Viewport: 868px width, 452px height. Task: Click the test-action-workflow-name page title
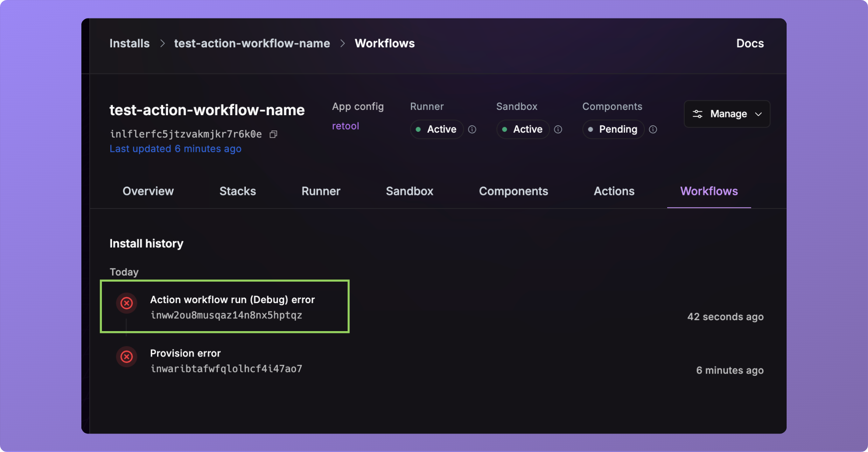pyautogui.click(x=207, y=110)
